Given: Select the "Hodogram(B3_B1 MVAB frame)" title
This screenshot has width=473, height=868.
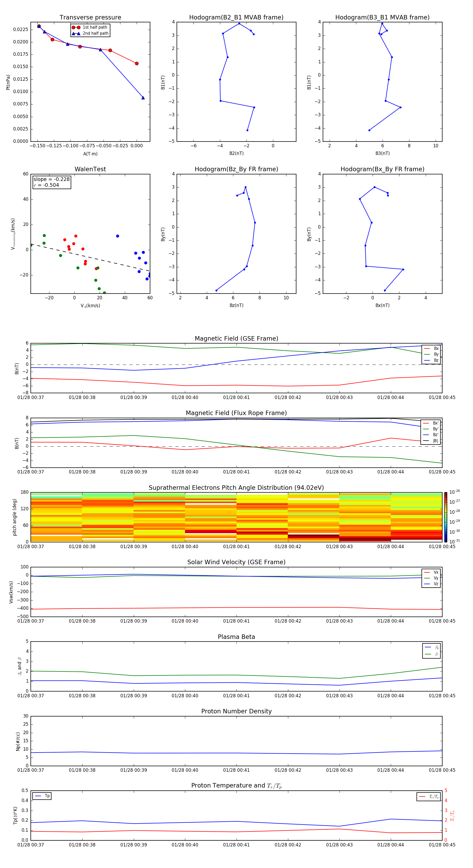Looking at the screenshot, I should (x=382, y=18).
